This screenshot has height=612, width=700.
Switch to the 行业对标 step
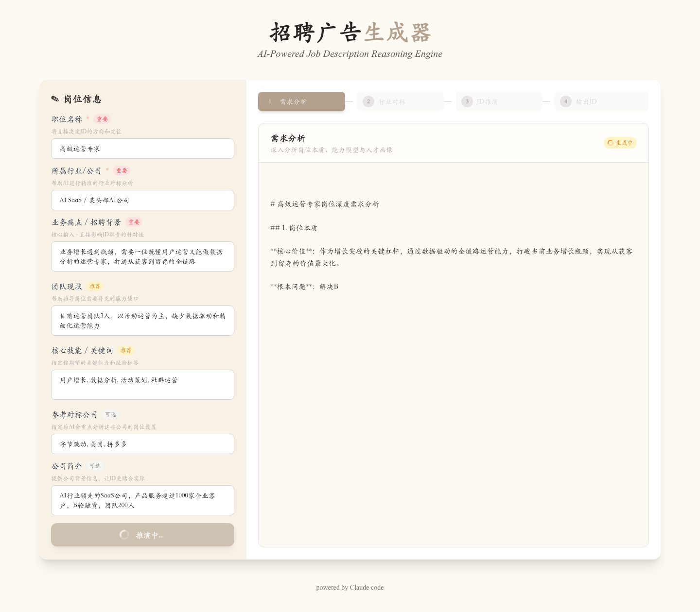tap(400, 102)
